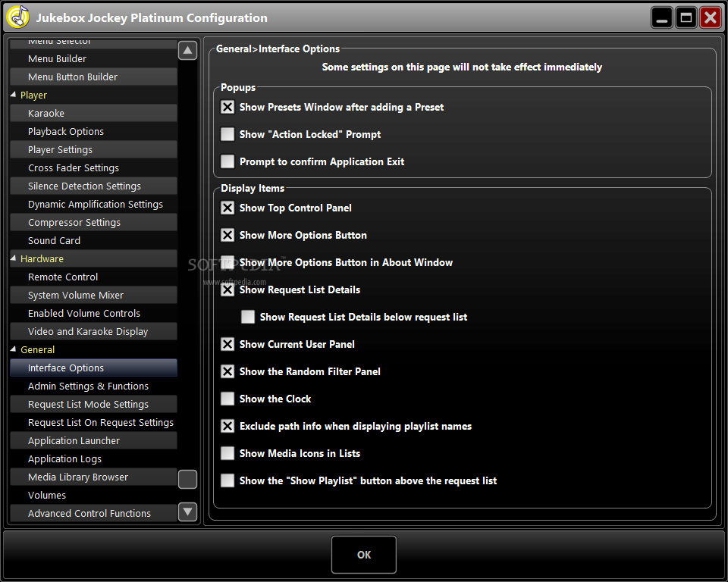Click the sidebar scrollbar thumb
Image resolution: width=728 pixels, height=582 pixels.
click(187, 479)
